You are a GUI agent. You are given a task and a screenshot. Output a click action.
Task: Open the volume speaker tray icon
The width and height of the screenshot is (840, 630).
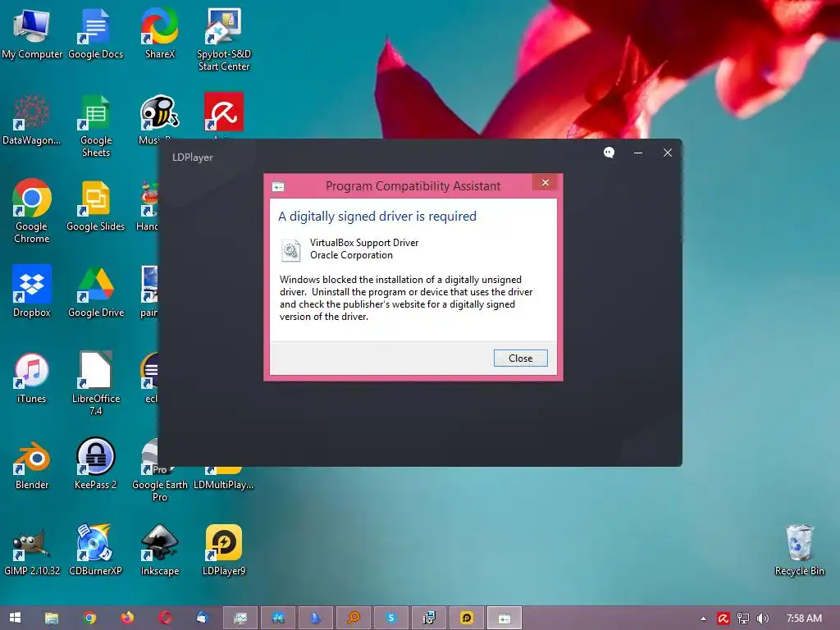click(x=762, y=619)
